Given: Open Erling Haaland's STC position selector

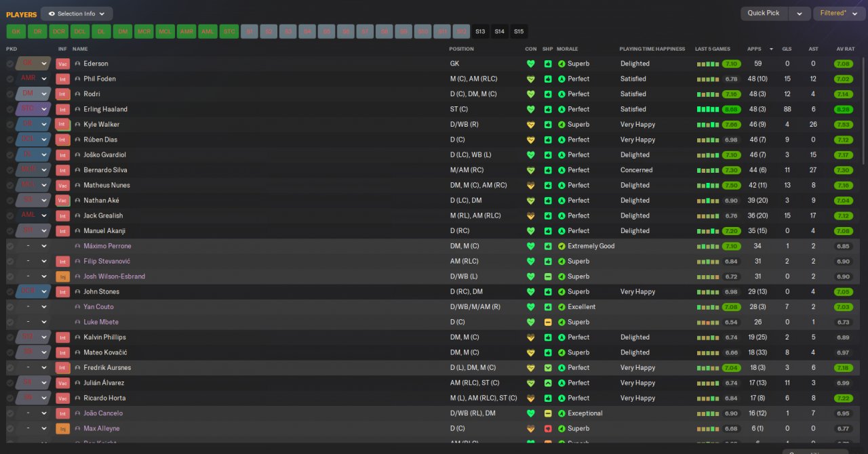Looking at the screenshot, I should (33, 109).
